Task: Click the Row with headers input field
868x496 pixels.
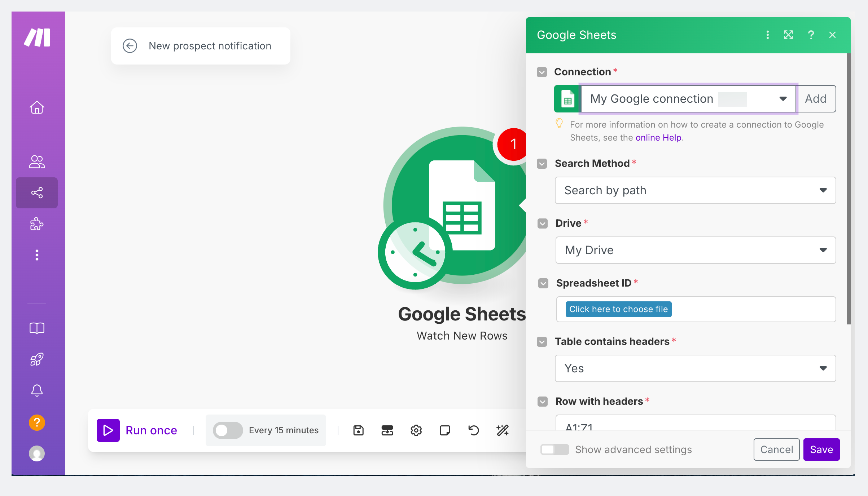Action: pos(696,423)
